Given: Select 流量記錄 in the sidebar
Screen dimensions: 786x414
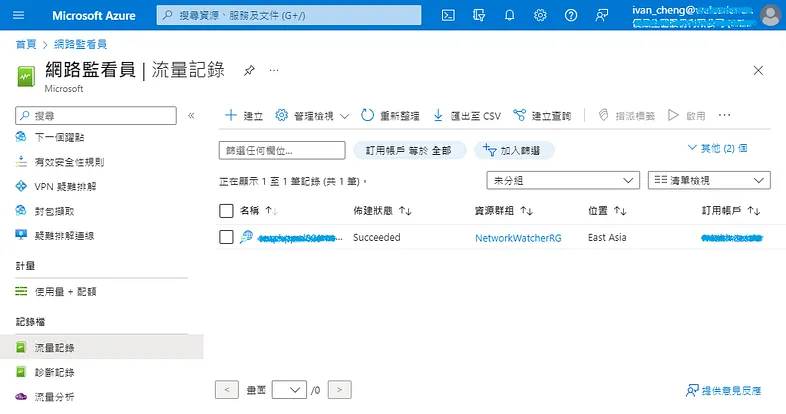Looking at the screenshot, I should click(x=102, y=347).
